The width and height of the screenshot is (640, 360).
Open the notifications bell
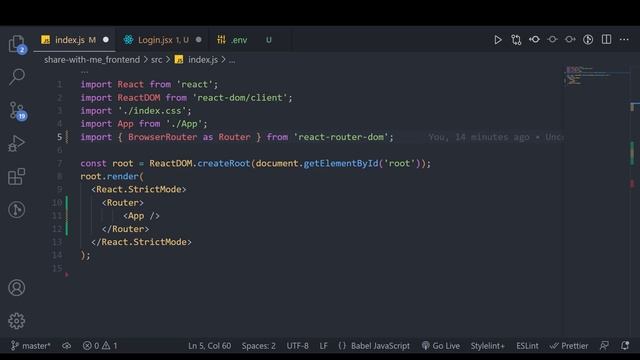[x=625, y=346]
